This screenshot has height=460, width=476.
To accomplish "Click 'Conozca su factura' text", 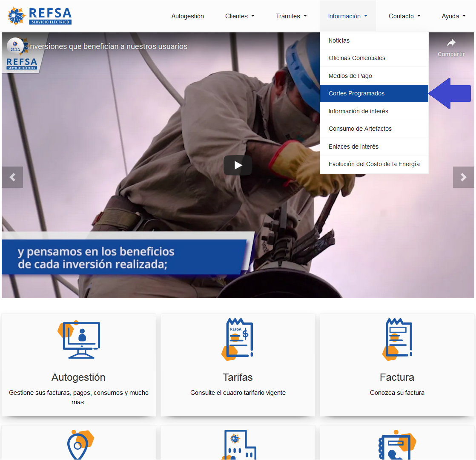I will click(397, 393).
